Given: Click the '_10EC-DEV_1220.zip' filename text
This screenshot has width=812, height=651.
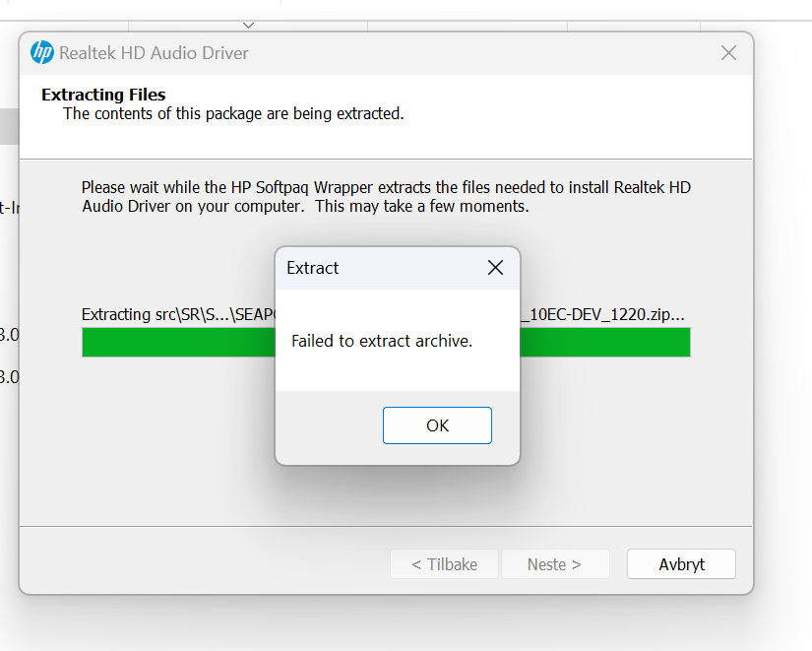Looking at the screenshot, I should pyautogui.click(x=602, y=315).
